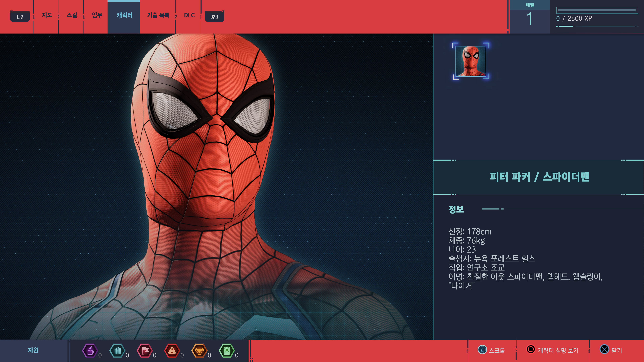The height and width of the screenshot is (362, 644).
Task: Click the red crime token warning icon
Action: click(172, 351)
